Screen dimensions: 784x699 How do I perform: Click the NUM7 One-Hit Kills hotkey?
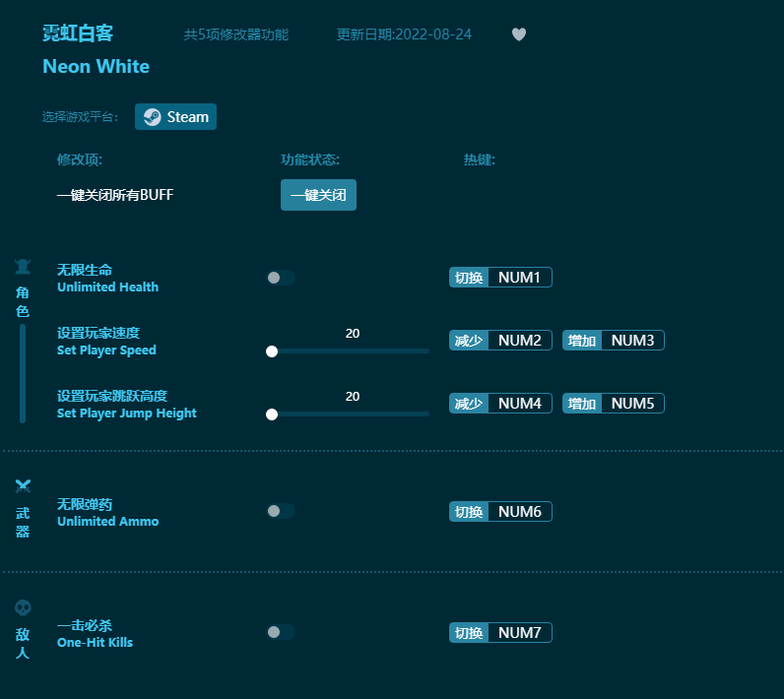click(x=500, y=633)
